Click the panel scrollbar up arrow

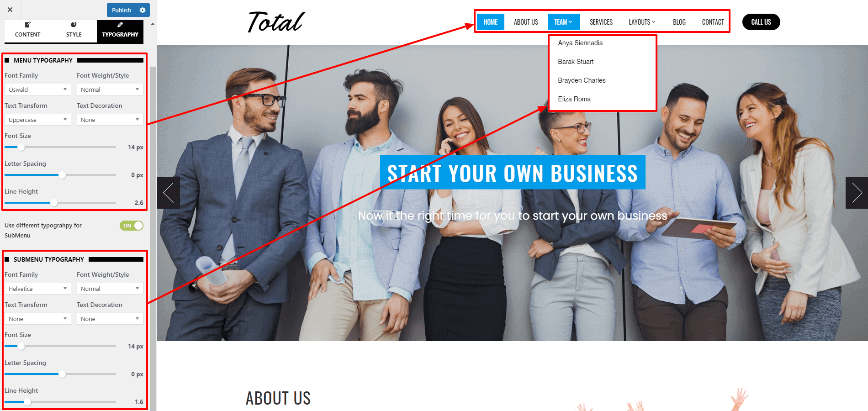pos(153,24)
